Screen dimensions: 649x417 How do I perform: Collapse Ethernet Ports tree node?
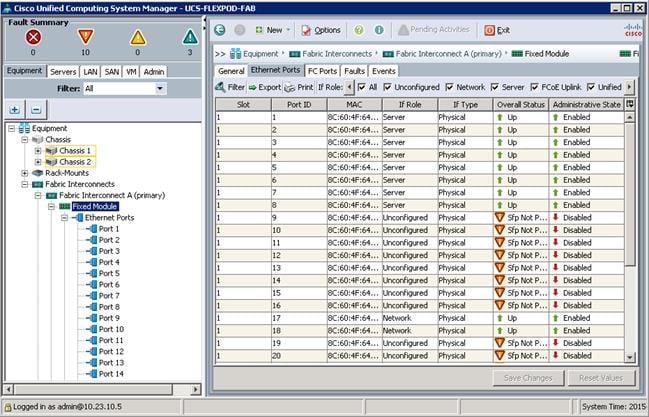65,218
